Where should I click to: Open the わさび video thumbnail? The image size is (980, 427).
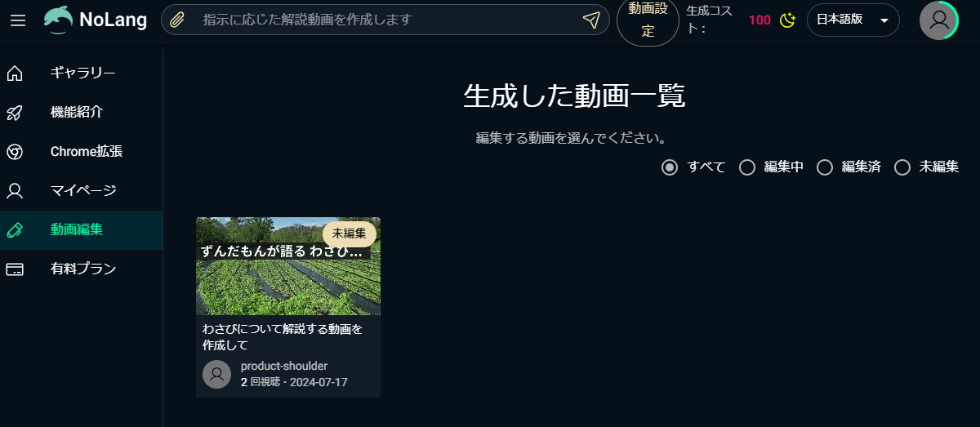coord(288,266)
